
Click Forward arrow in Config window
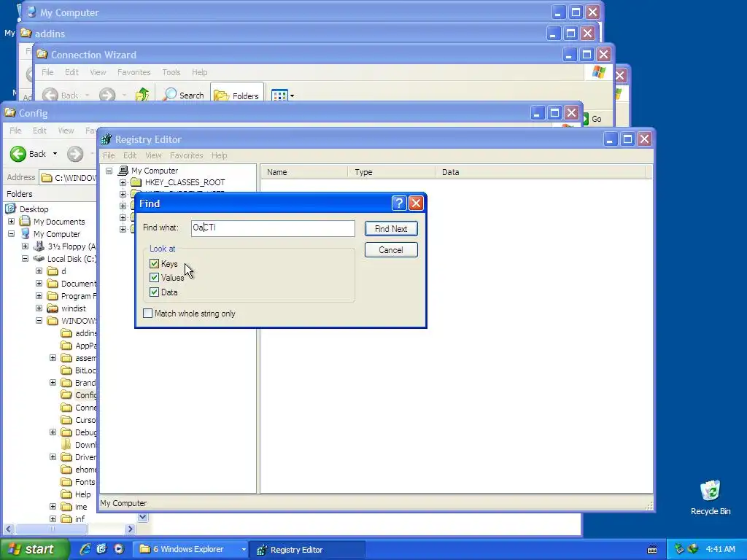coord(75,154)
